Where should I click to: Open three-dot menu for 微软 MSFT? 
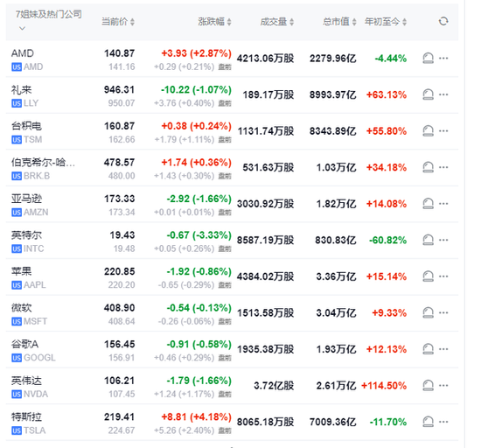[443, 312]
